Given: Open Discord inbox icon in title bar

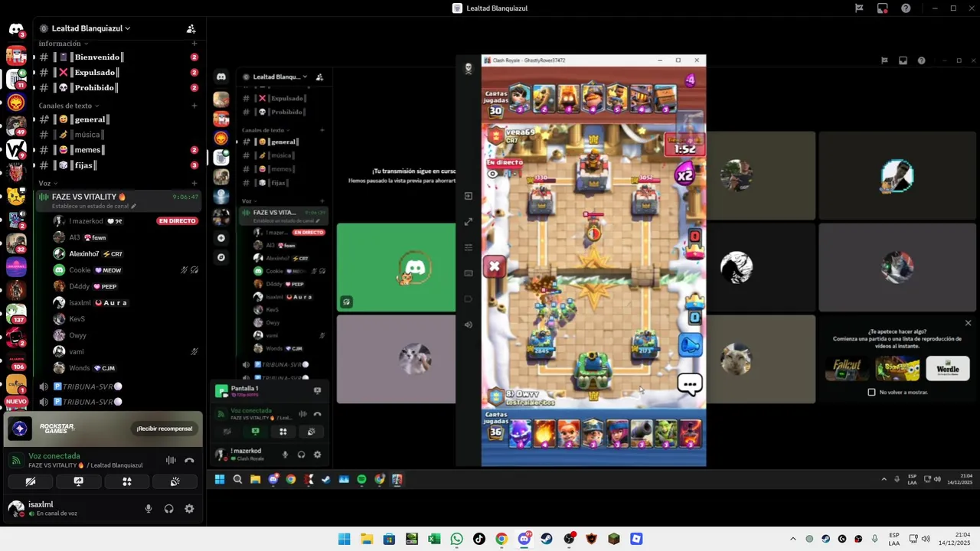Looking at the screenshot, I should coord(883,8).
